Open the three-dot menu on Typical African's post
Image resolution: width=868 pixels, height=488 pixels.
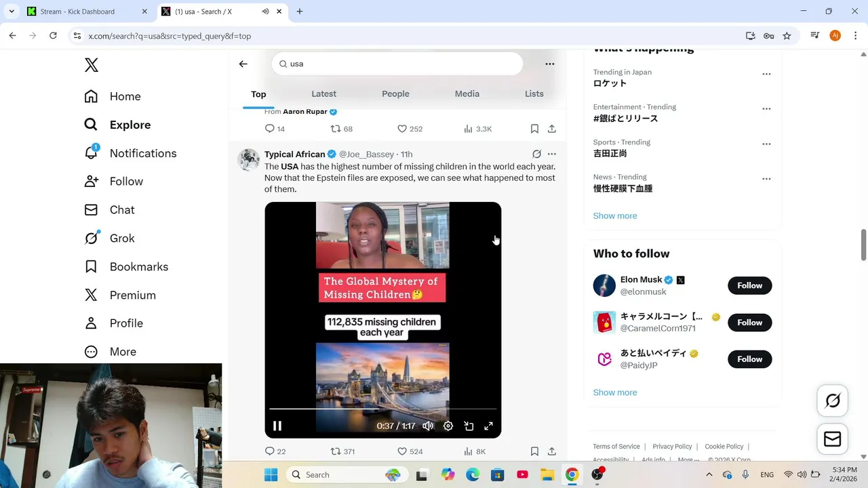click(552, 154)
